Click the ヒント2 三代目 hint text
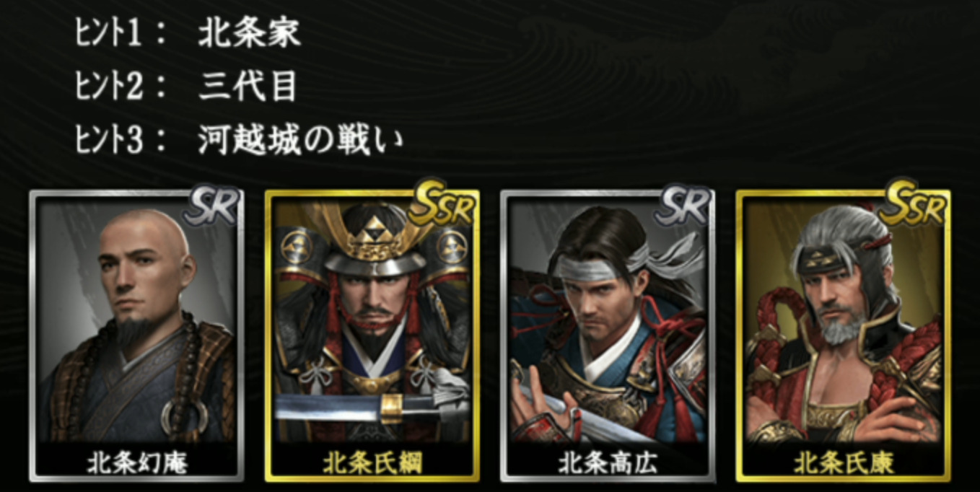 [186, 87]
